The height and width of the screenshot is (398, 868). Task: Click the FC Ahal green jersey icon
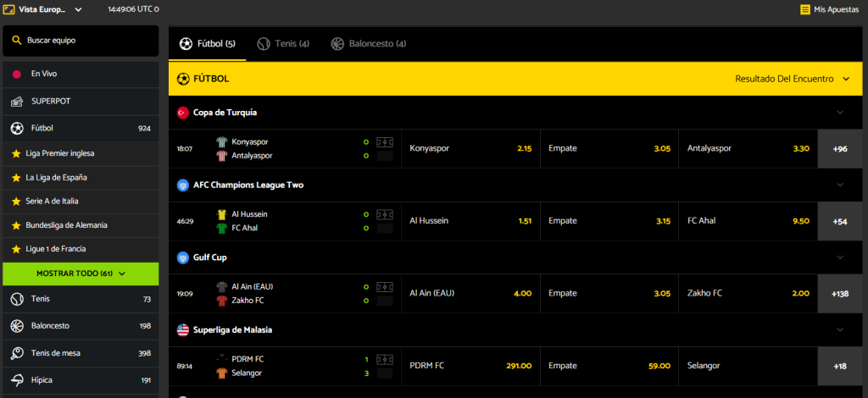pos(221,228)
